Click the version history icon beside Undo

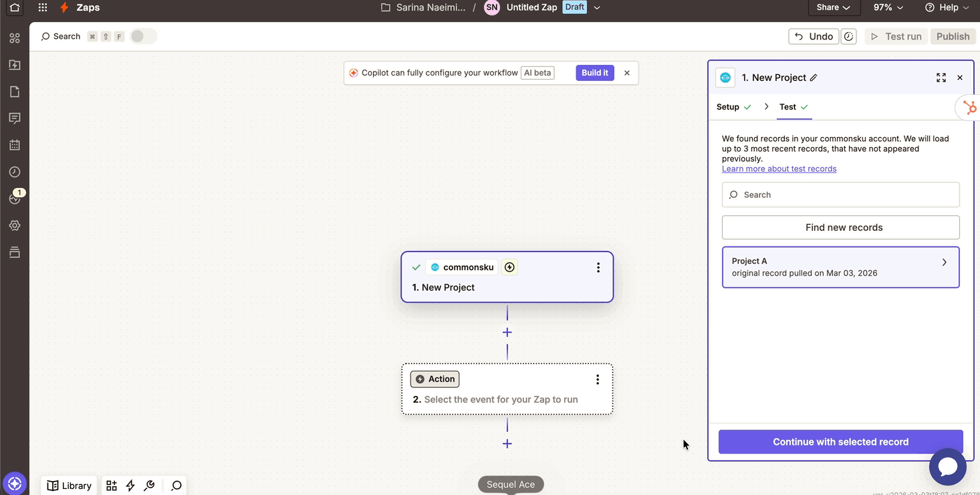848,36
